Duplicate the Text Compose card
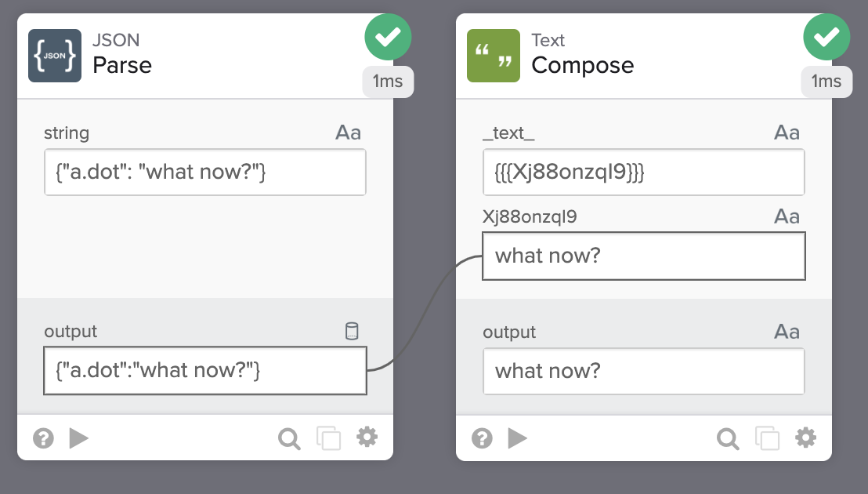 point(767,438)
